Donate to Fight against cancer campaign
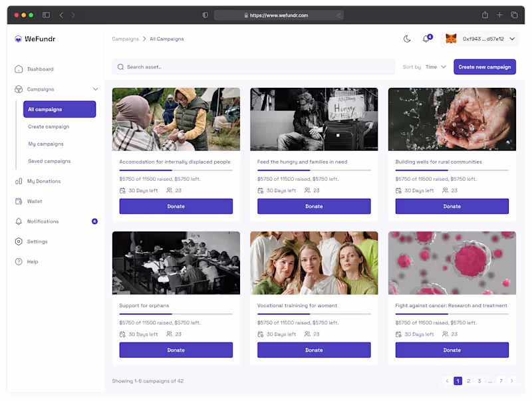532x401 pixels. point(452,350)
